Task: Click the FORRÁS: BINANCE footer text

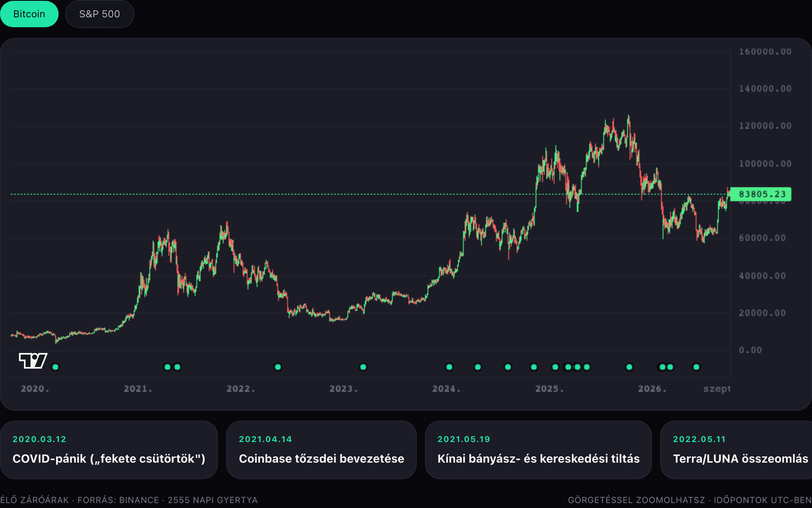Action: click(x=118, y=500)
